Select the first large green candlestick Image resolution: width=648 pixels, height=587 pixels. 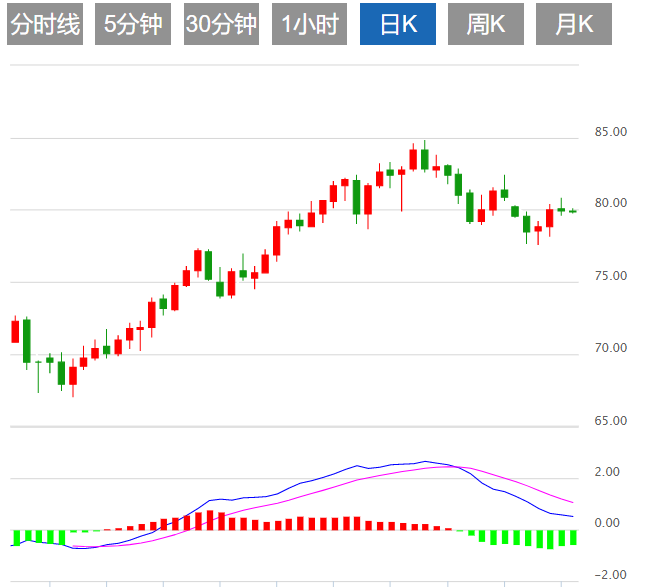tap(27, 340)
